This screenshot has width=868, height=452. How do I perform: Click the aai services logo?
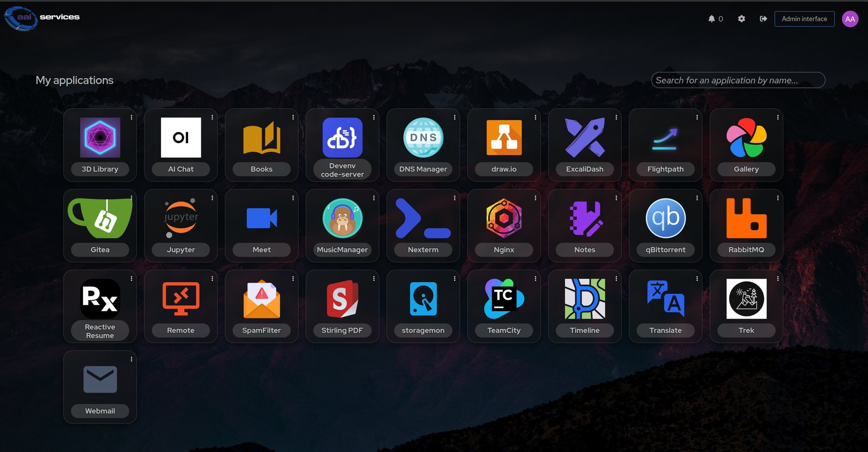click(42, 18)
